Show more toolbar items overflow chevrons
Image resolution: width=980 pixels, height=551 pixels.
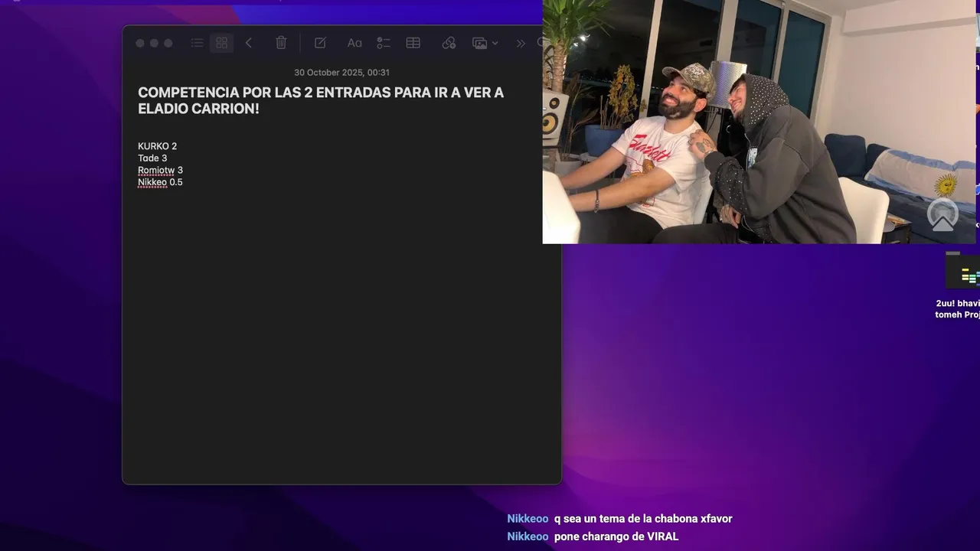pyautogui.click(x=521, y=43)
